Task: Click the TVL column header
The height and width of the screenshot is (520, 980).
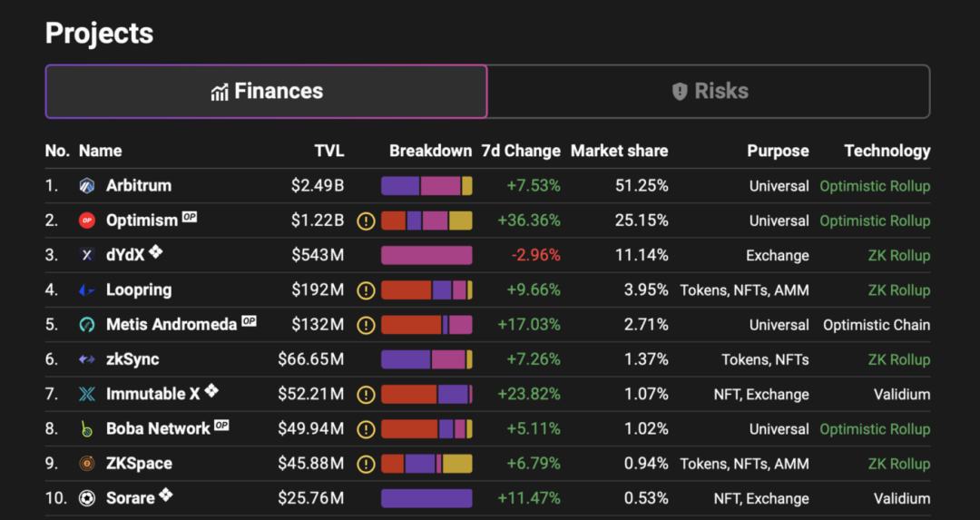Action: 329,152
